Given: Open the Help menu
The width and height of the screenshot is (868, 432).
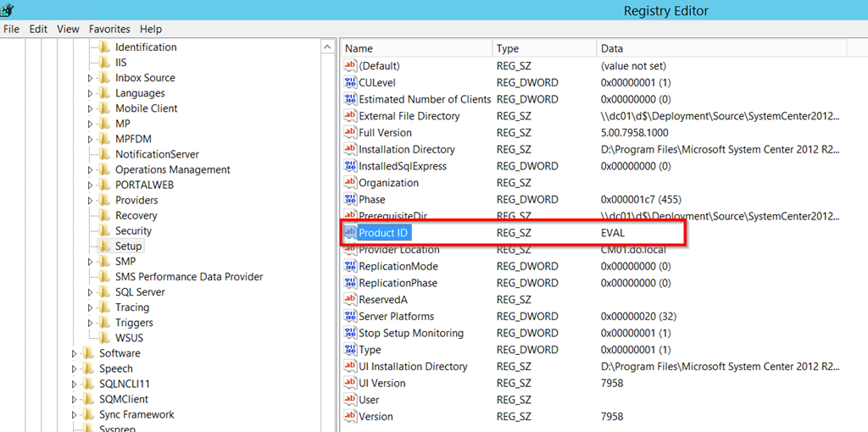Looking at the screenshot, I should pyautogui.click(x=151, y=30).
